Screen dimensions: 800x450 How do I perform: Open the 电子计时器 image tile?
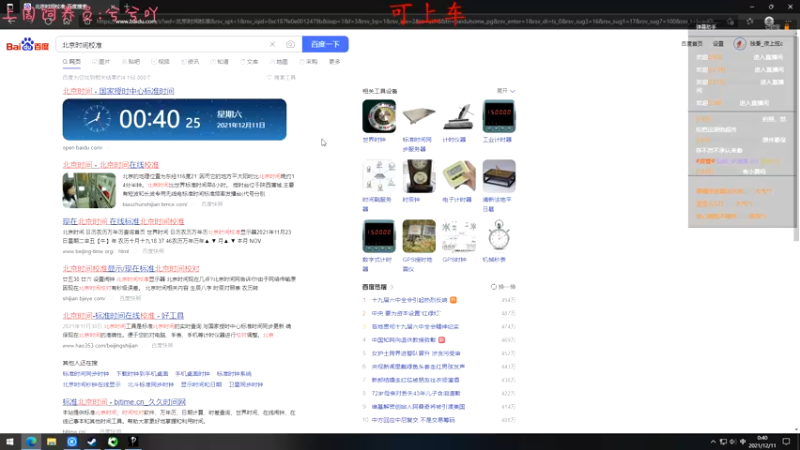pyautogui.click(x=459, y=176)
